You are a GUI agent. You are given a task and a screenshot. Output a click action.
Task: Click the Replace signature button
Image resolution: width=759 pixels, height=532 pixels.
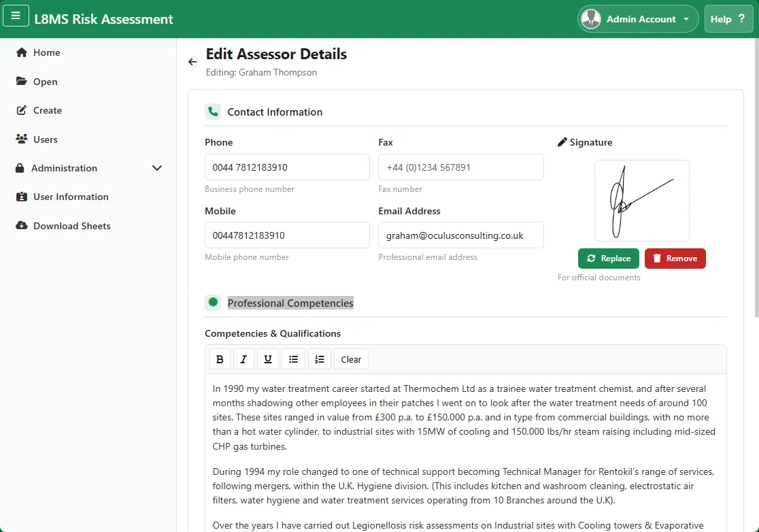pos(609,259)
